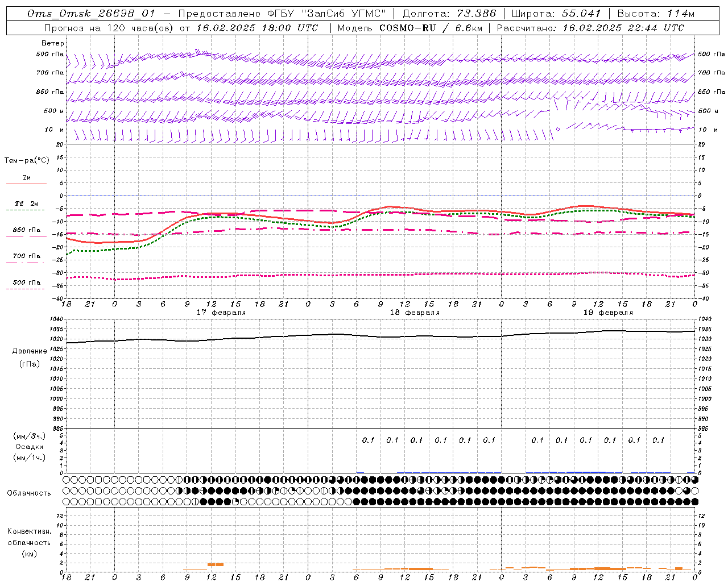Click the dotted pink line sample under 500 гПа legend

coord(26,289)
